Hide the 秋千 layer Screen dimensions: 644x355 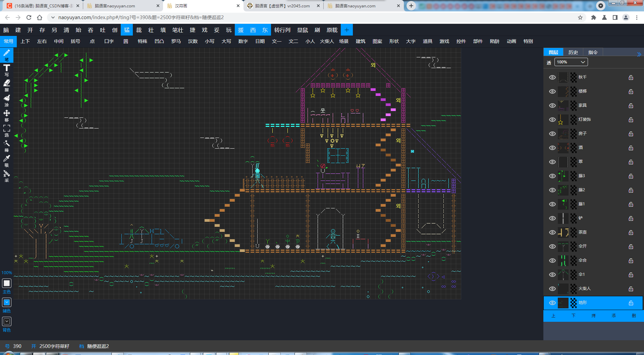click(552, 78)
